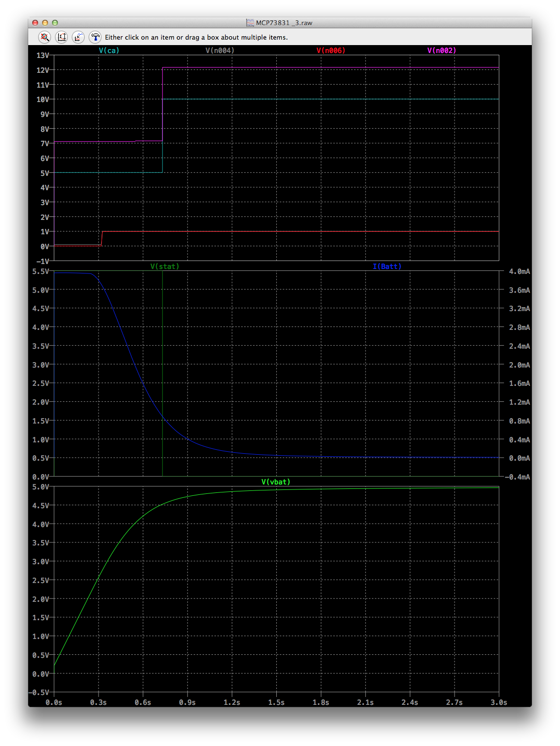Click the -1V label on top pane axis

[x=43, y=261]
